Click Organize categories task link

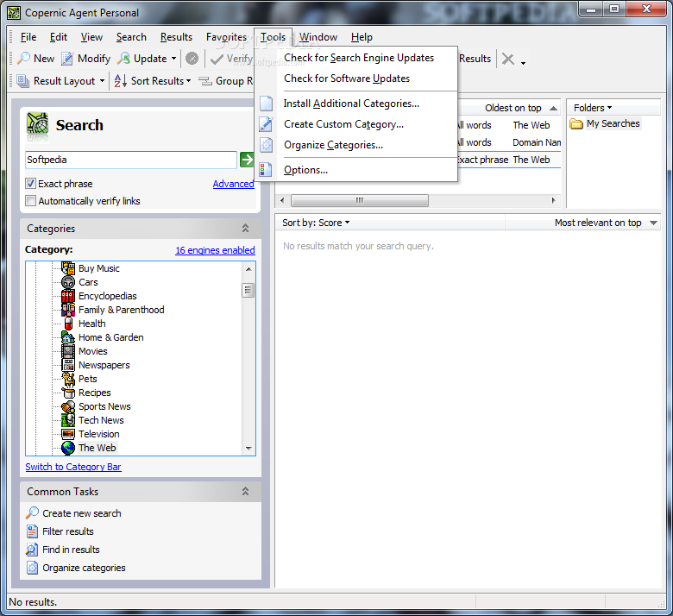[84, 568]
